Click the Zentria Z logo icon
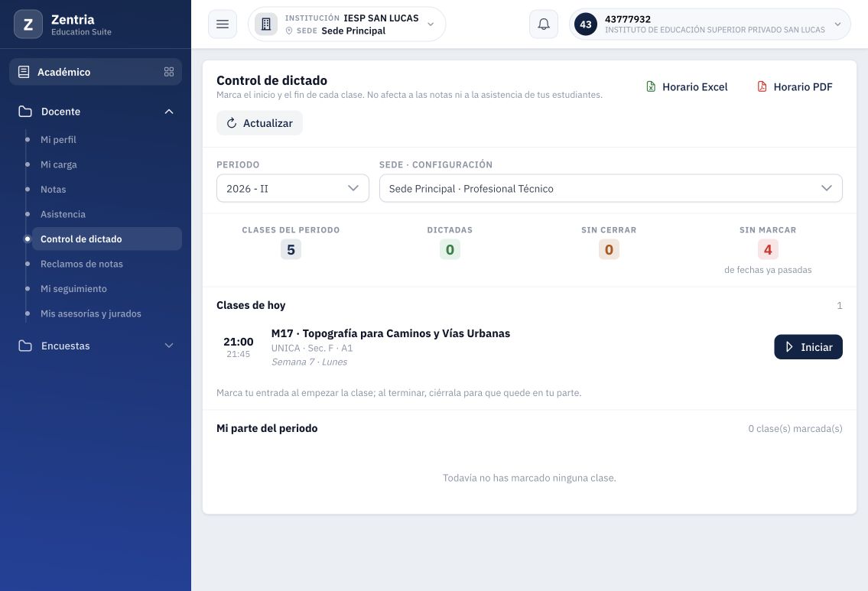 pos(28,24)
